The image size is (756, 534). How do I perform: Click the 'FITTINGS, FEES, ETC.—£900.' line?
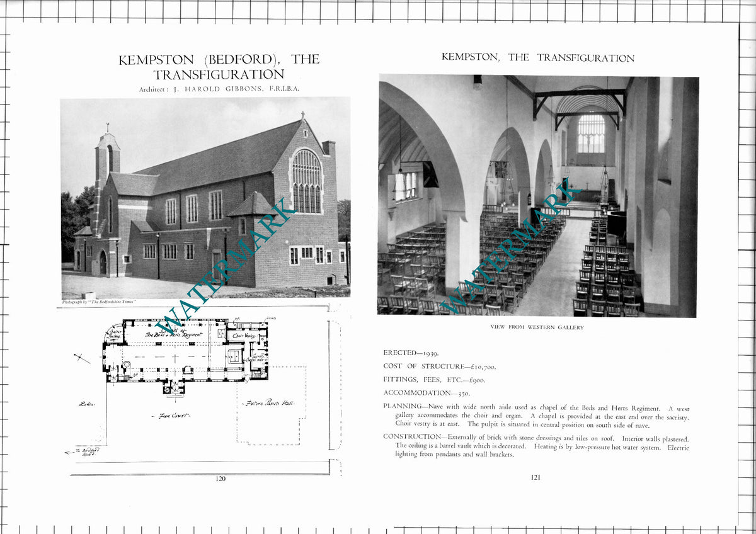[x=434, y=380]
